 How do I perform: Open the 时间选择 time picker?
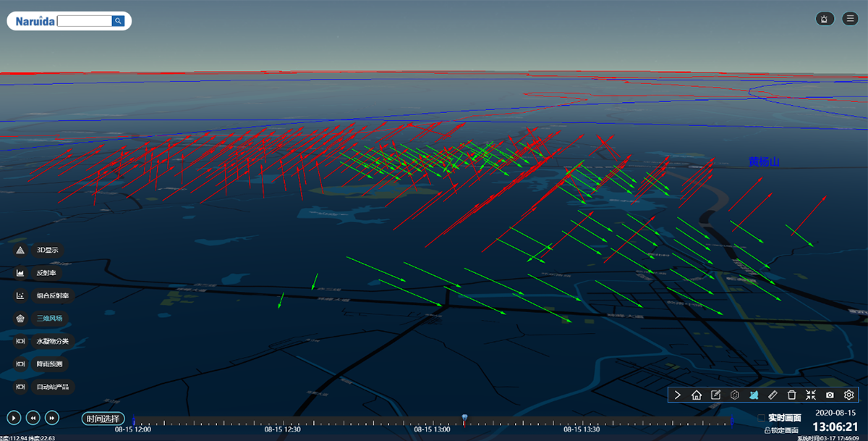click(103, 419)
